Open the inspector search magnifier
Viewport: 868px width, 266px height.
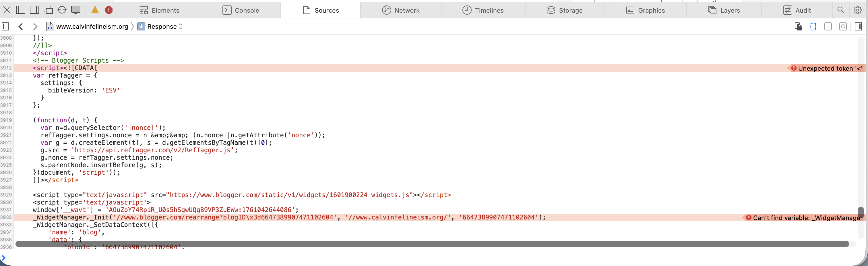coord(841,10)
